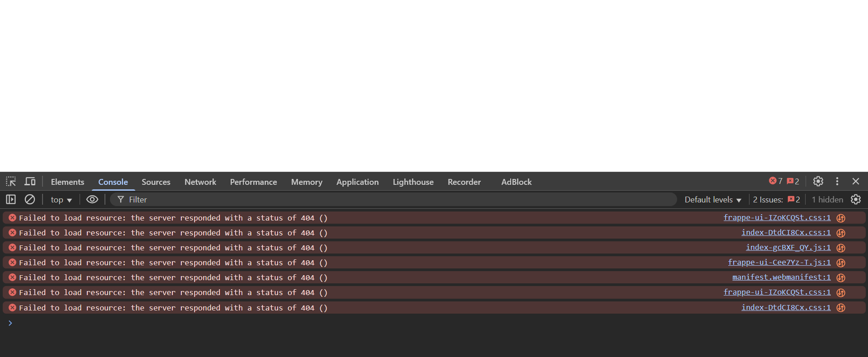This screenshot has height=357, width=868.
Task: Click the AI assistance icon beside manifest.webmanifest
Action: pyautogui.click(x=841, y=277)
